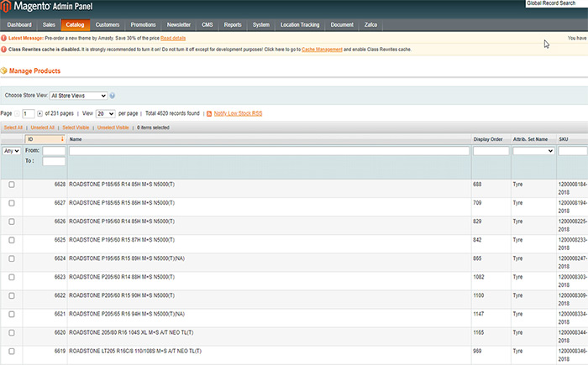Click Notify Low Stock RSS link

[x=238, y=113]
